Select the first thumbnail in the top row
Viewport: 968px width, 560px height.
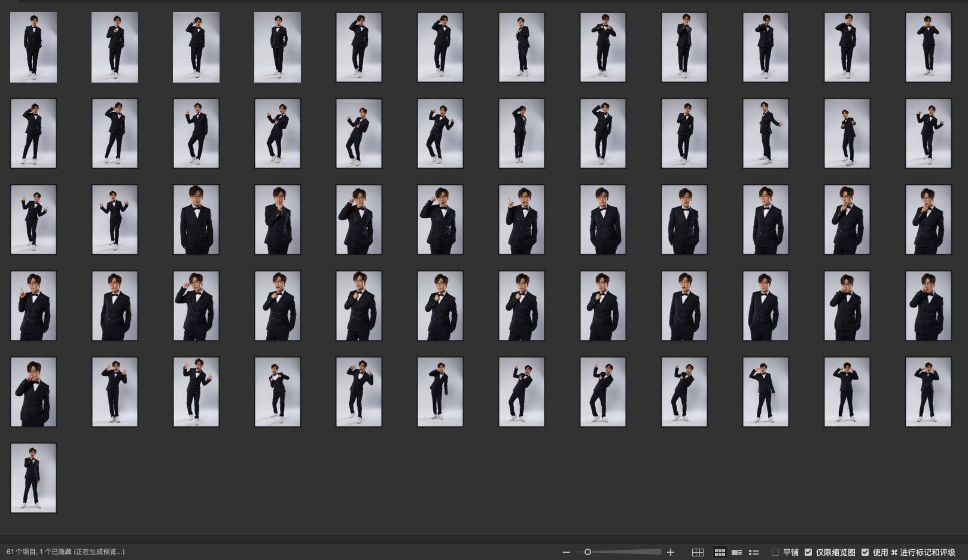(x=34, y=47)
